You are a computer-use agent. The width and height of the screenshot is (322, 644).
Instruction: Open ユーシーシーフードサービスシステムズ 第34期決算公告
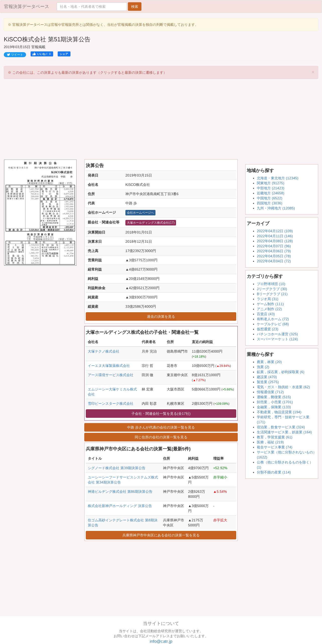point(123,480)
